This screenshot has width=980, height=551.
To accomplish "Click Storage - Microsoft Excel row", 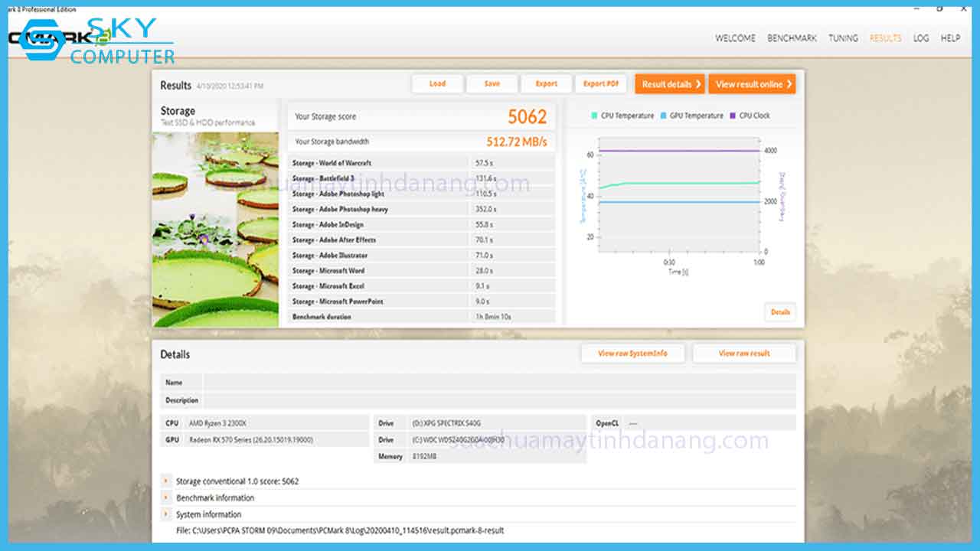I will (x=422, y=285).
